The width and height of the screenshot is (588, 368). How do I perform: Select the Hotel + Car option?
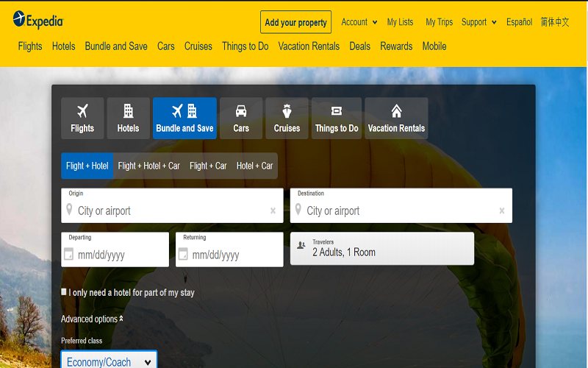click(254, 166)
